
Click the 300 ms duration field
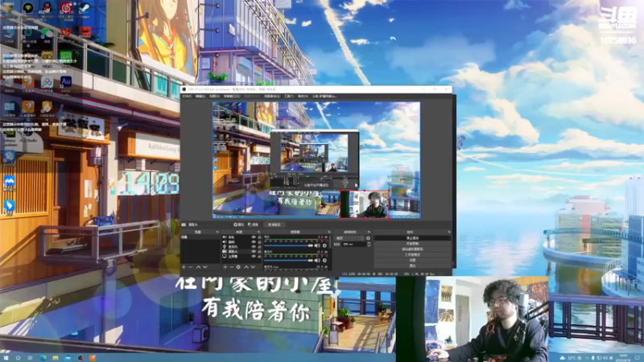(x=353, y=245)
